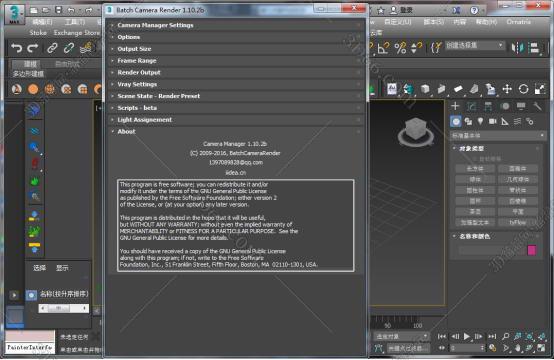The height and width of the screenshot is (360, 554).
Task: Open the selection set dropdown in toolbar
Action: click(475, 46)
